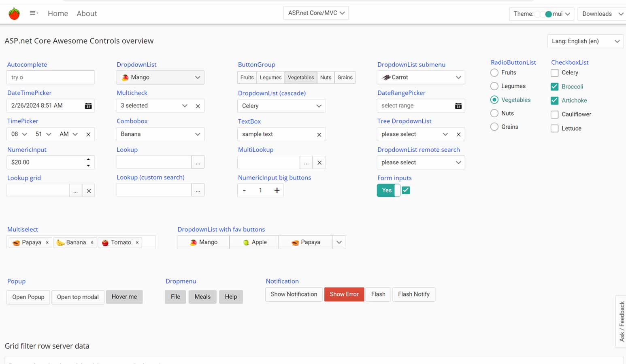Click the Open Popup button
Image resolution: width=626 pixels, height=364 pixels.
(28, 297)
